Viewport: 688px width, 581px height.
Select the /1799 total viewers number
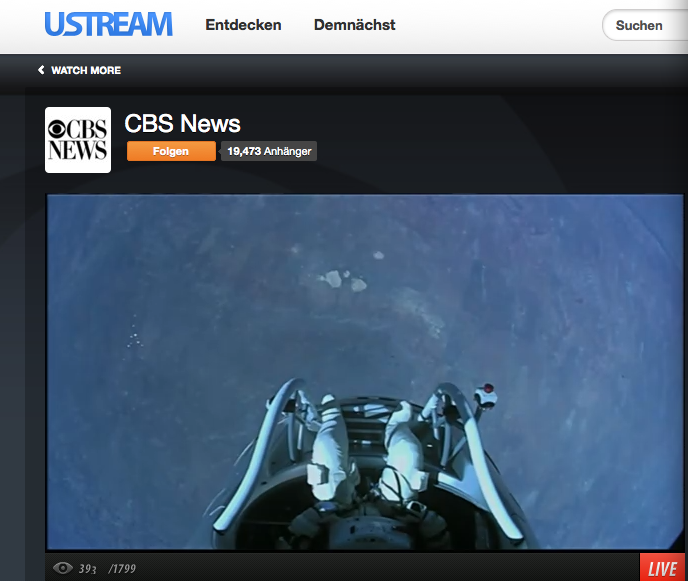click(x=122, y=569)
